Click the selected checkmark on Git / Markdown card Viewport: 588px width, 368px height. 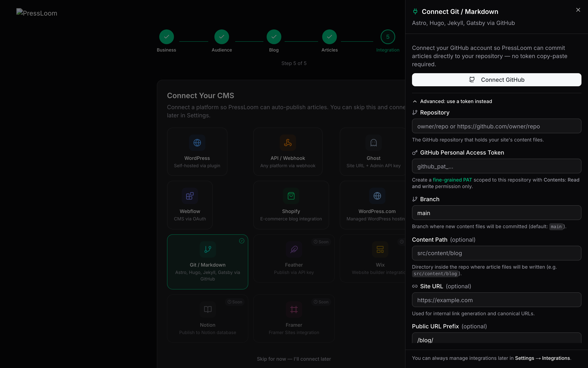pyautogui.click(x=242, y=241)
